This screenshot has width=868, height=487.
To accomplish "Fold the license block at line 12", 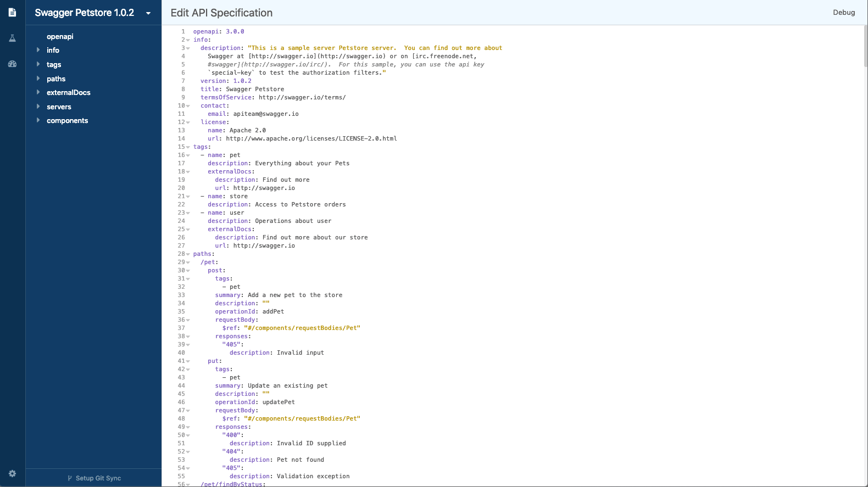I will [x=188, y=122].
